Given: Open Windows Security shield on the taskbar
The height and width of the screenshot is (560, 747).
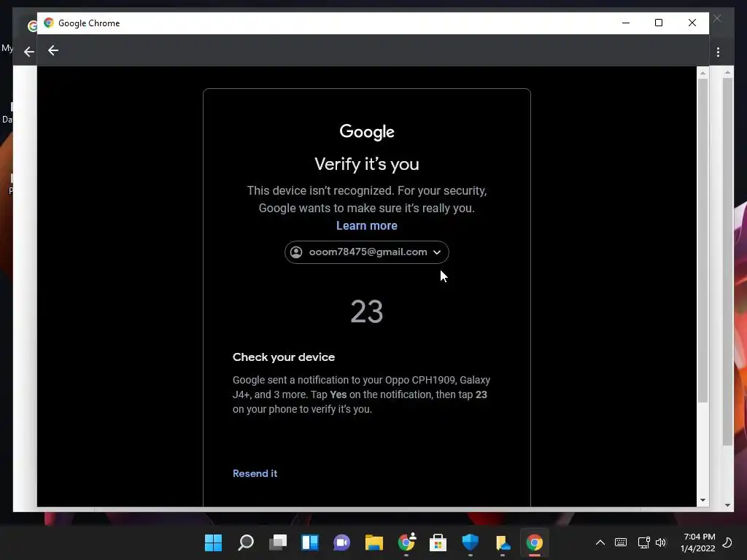Looking at the screenshot, I should click(471, 542).
